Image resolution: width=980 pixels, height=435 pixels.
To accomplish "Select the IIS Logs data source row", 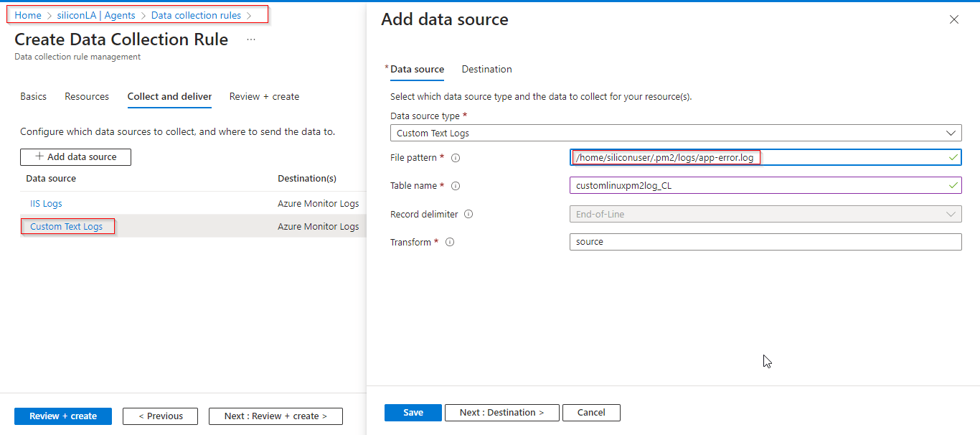I will click(46, 203).
